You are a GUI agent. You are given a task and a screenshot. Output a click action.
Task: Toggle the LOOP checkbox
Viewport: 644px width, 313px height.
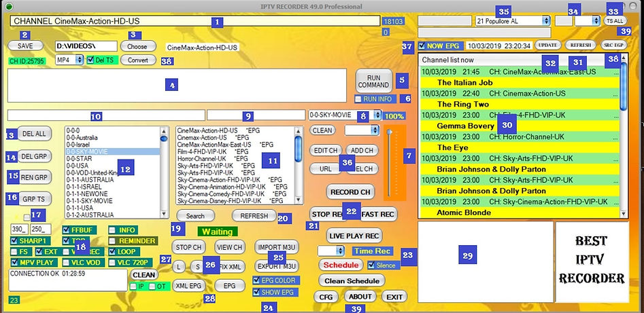112,251
